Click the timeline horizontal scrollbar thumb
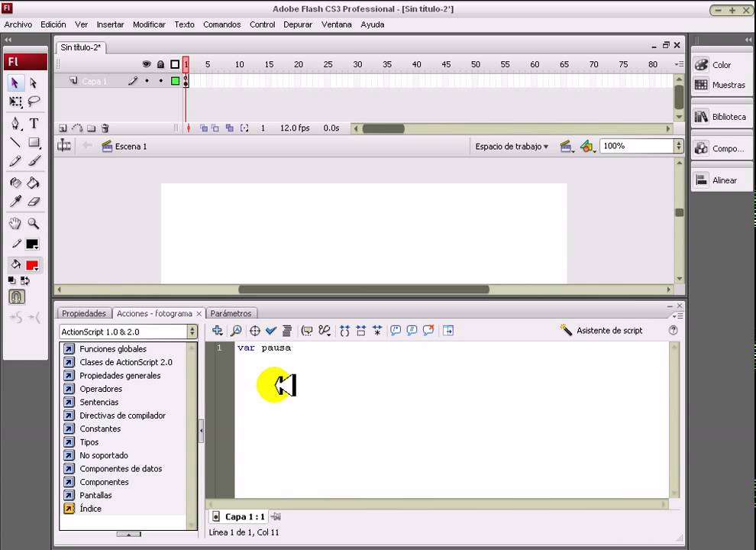756x550 pixels. [x=384, y=129]
